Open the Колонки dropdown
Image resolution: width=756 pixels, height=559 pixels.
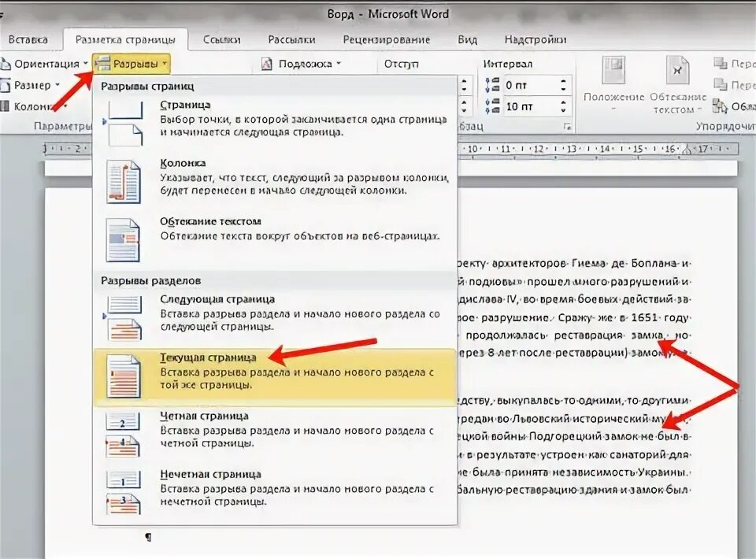[x=34, y=106]
